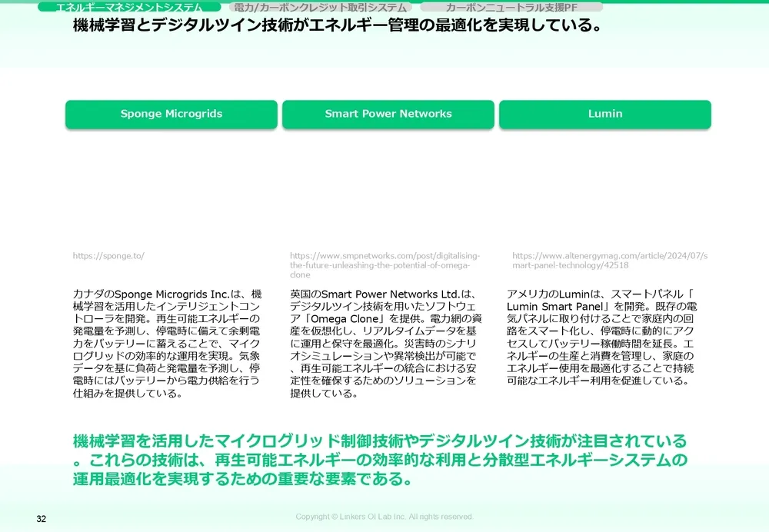Switch to the 電力/カーボンクレジット取引システム tab
Screen dimensions: 769x532
tap(319, 6)
